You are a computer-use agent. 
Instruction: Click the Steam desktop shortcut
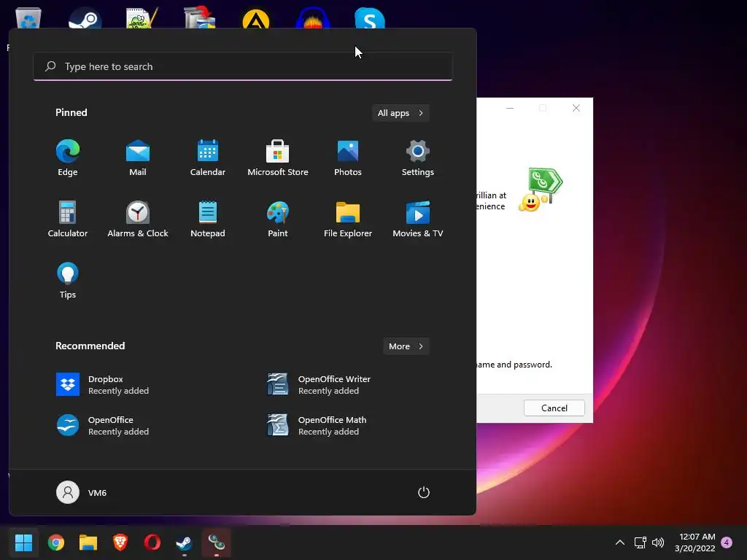(85, 18)
